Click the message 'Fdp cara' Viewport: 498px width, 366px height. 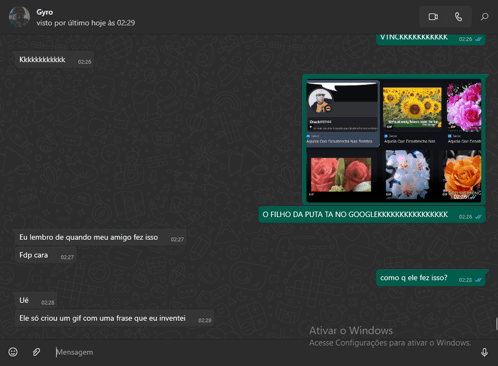pyautogui.click(x=46, y=255)
